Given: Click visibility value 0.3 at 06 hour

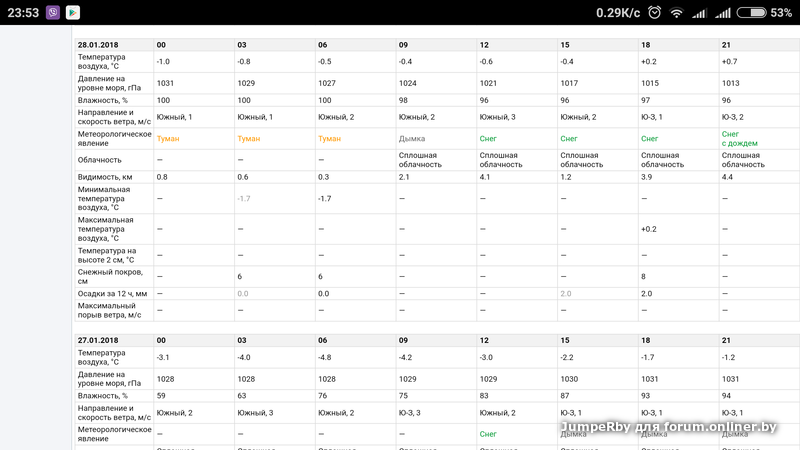Looking at the screenshot, I should pos(323,177).
